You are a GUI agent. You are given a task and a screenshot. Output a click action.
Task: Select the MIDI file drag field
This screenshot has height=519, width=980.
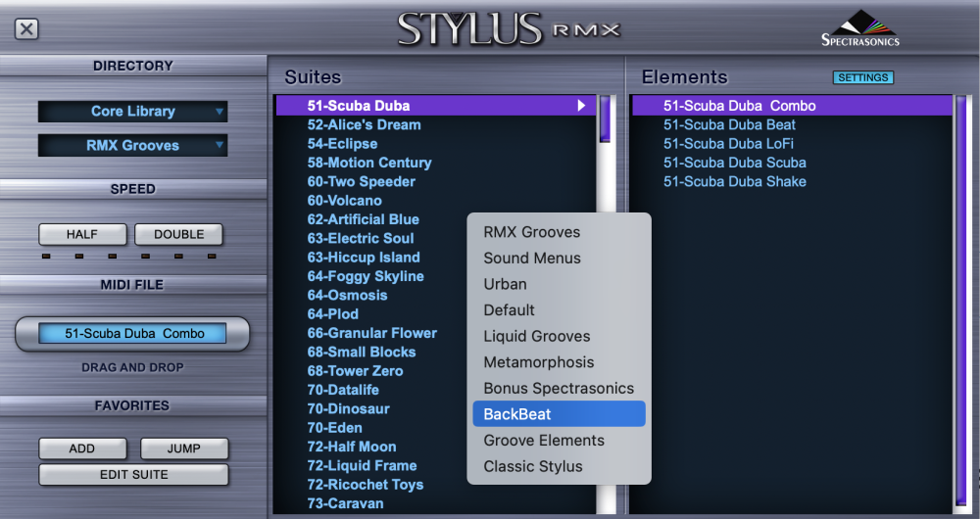[132, 334]
